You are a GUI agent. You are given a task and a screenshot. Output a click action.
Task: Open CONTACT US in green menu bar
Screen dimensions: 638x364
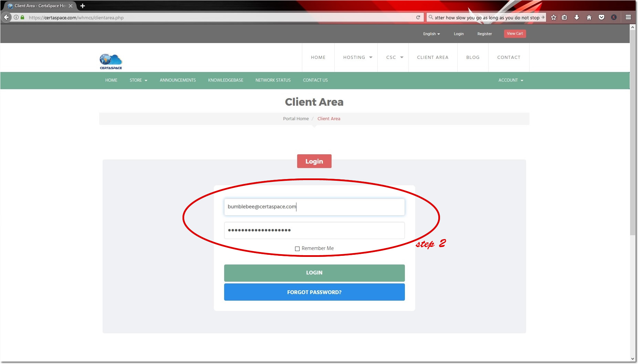tap(315, 80)
